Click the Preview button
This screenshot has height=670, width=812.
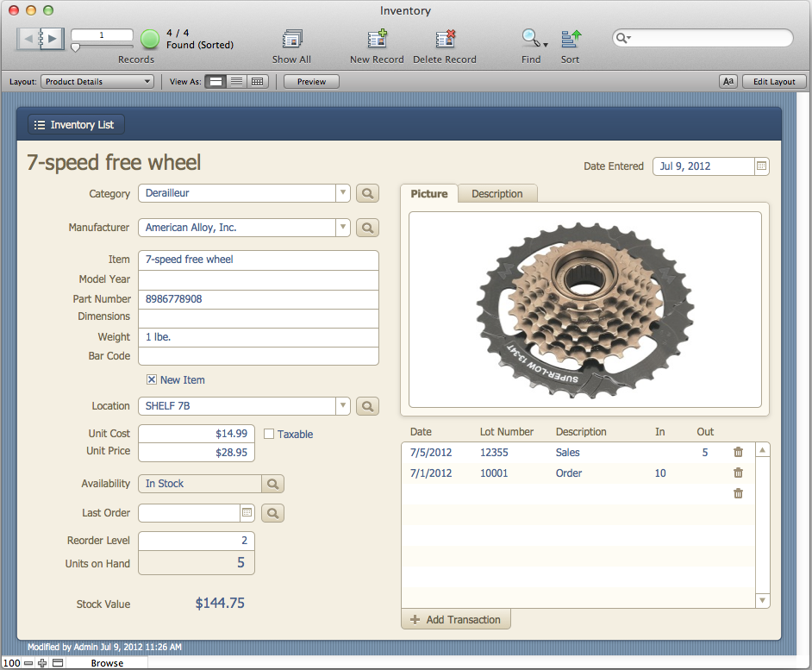(x=312, y=81)
